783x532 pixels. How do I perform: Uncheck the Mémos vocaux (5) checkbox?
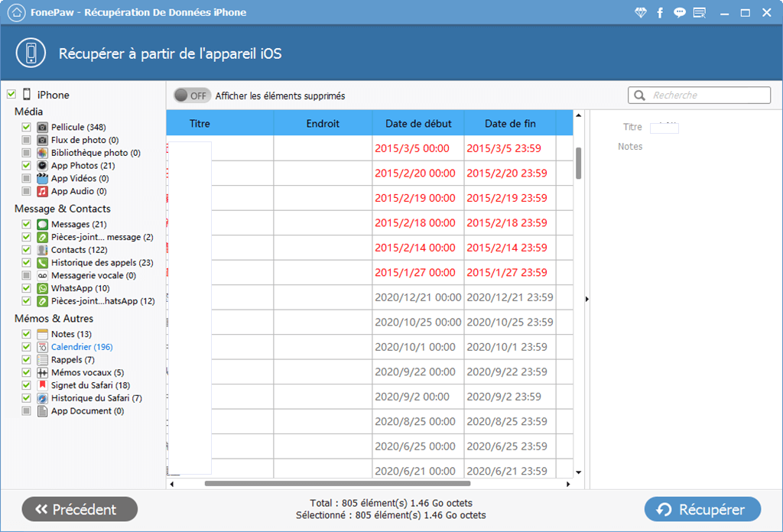tap(27, 373)
